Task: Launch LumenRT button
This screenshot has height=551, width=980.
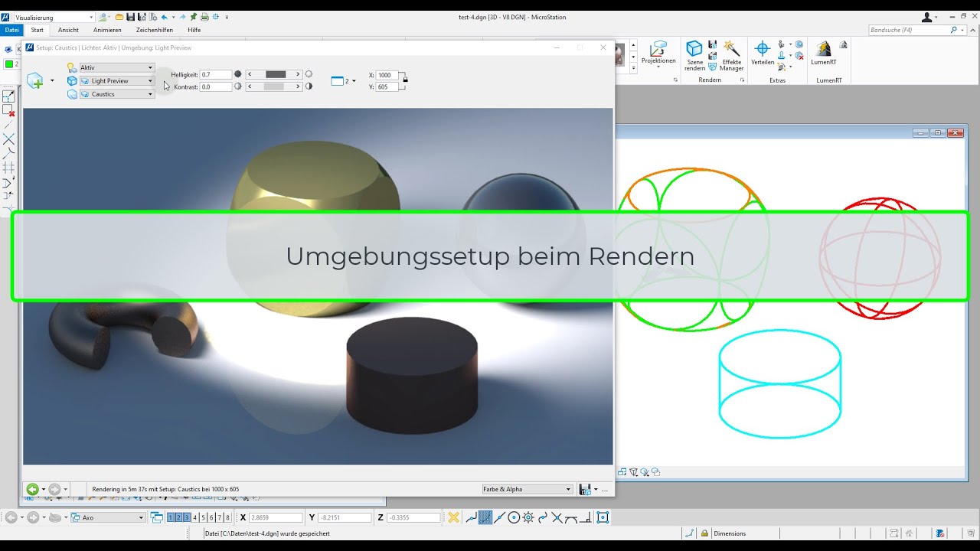Action: [x=824, y=54]
